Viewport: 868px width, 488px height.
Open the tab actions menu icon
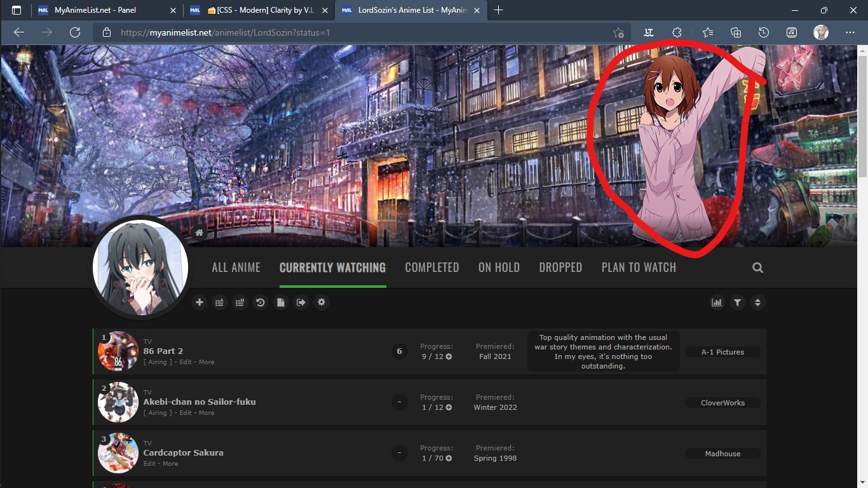(x=17, y=10)
